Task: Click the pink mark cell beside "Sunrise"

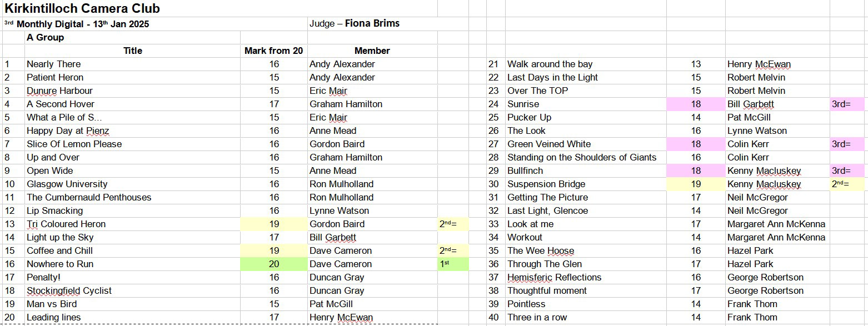Action: pyautogui.click(x=696, y=104)
